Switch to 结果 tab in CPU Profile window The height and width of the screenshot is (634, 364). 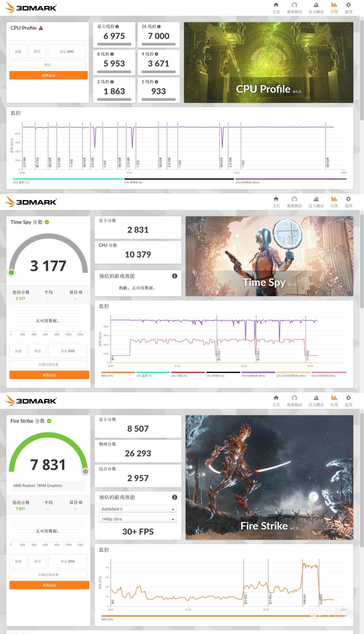tap(334, 8)
